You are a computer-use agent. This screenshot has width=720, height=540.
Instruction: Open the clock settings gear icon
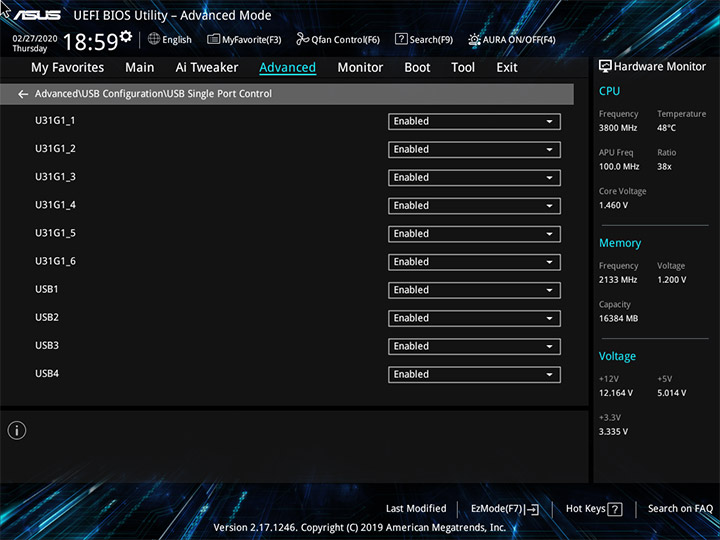coord(126,36)
